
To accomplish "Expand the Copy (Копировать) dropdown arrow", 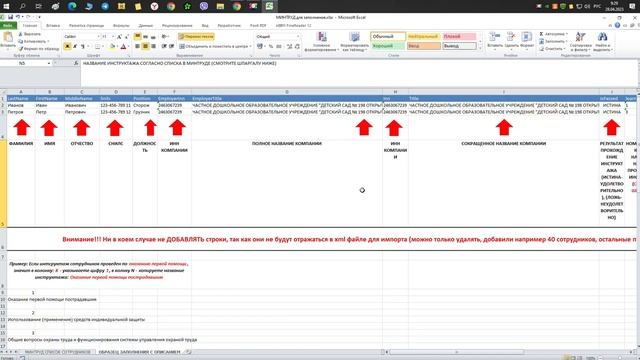I will [48, 41].
